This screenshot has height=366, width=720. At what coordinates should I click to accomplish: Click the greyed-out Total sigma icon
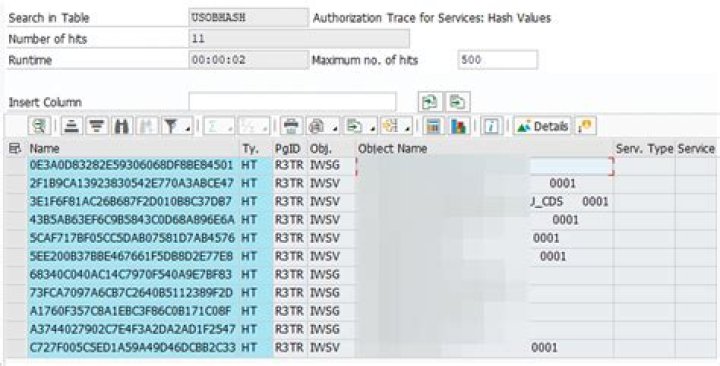tap(219, 126)
